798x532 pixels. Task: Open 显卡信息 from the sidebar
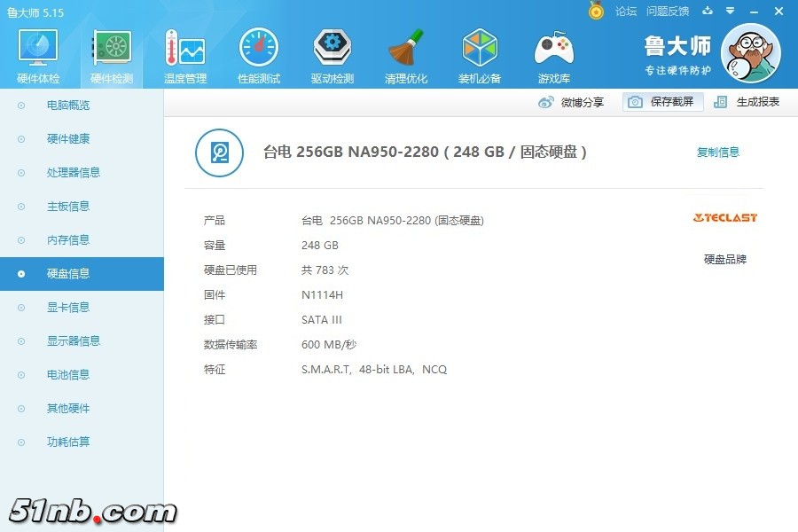coord(68,308)
